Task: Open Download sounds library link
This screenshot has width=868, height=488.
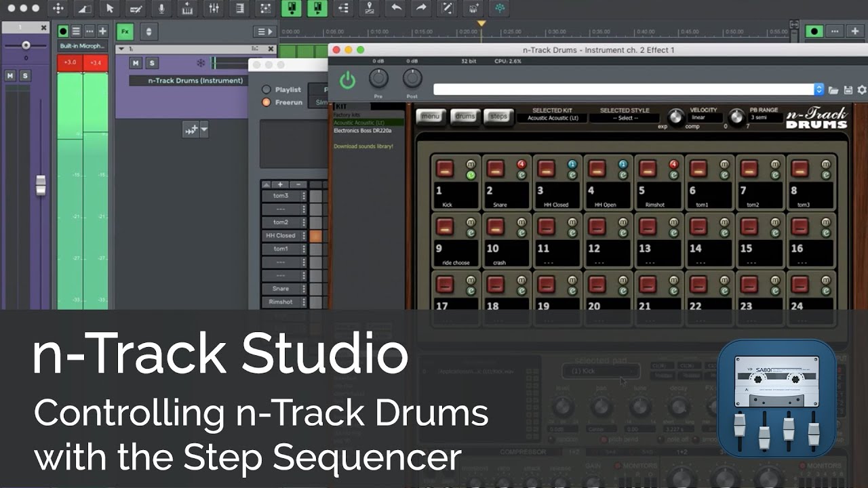Action: pos(363,146)
